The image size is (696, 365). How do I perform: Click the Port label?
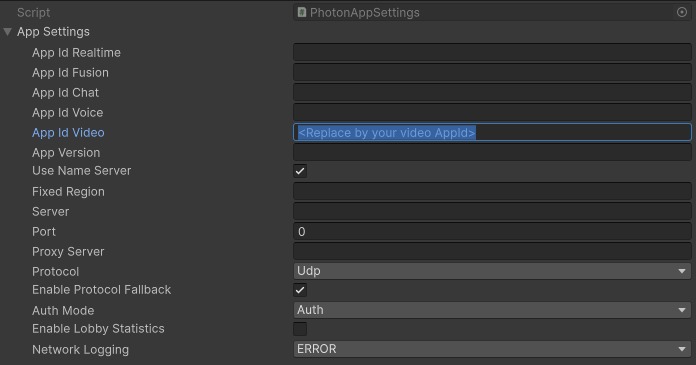[x=44, y=232]
